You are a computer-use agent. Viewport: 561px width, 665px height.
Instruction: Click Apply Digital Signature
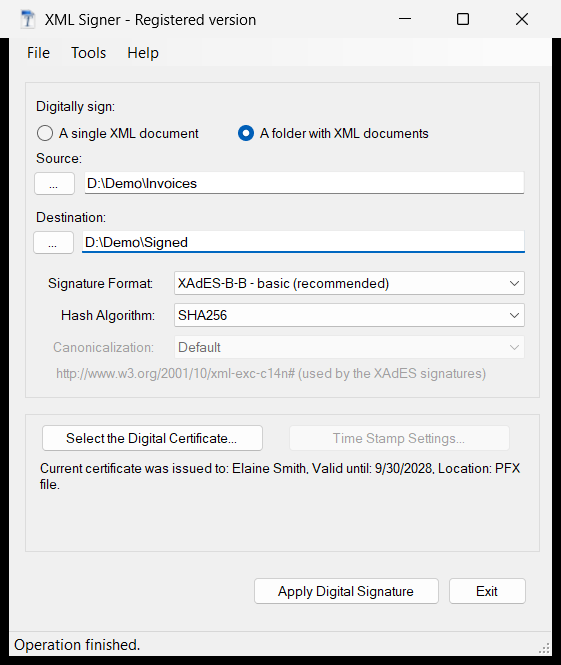click(x=346, y=591)
